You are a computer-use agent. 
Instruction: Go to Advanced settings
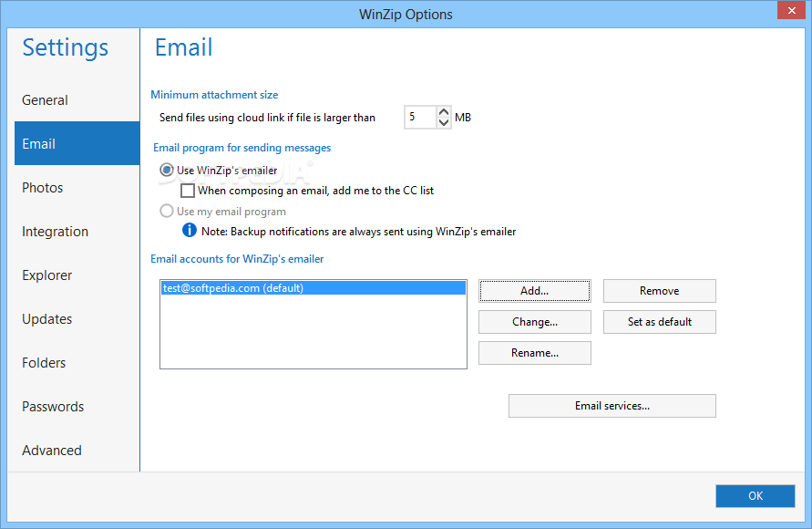[77, 451]
